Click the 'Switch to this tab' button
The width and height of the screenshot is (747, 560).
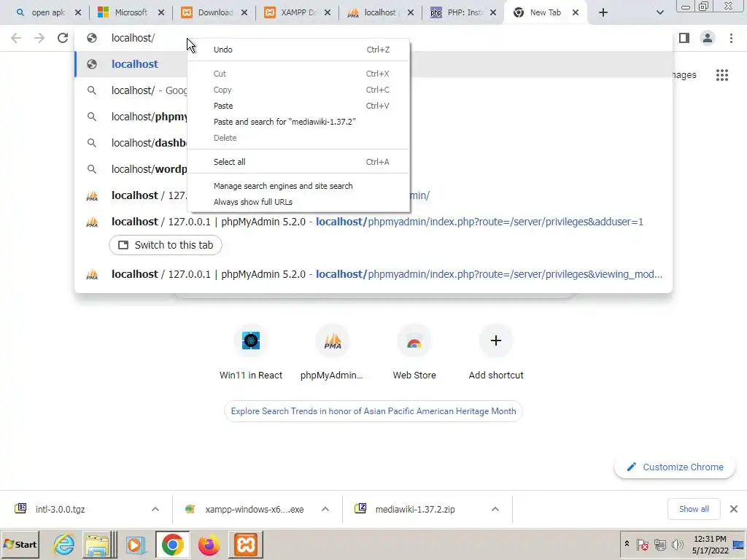[x=166, y=245]
